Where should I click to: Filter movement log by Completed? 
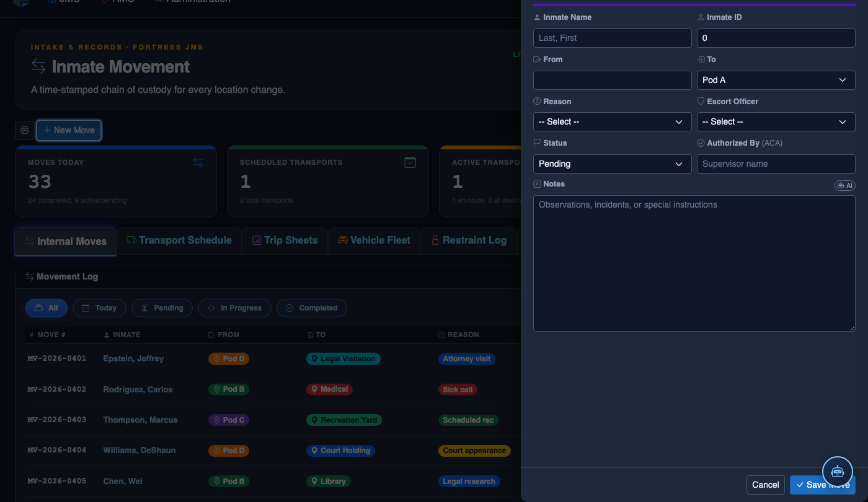[x=312, y=308]
